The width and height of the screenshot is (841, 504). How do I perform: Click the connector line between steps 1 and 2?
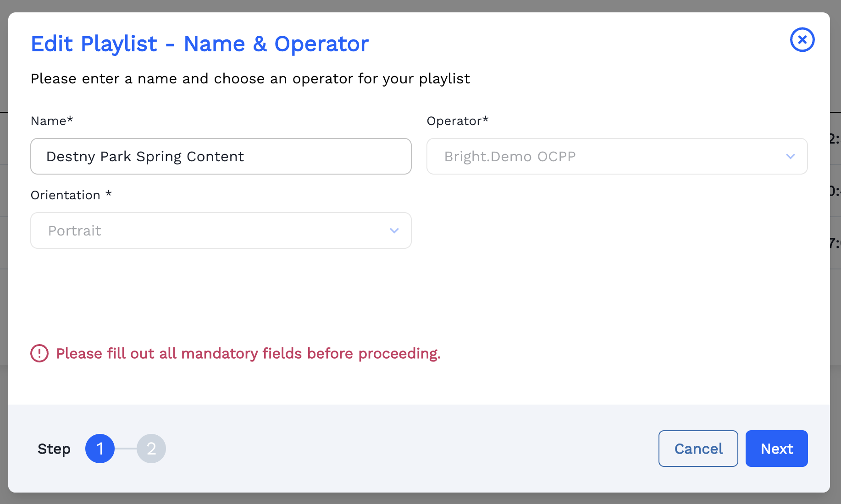coord(126,449)
